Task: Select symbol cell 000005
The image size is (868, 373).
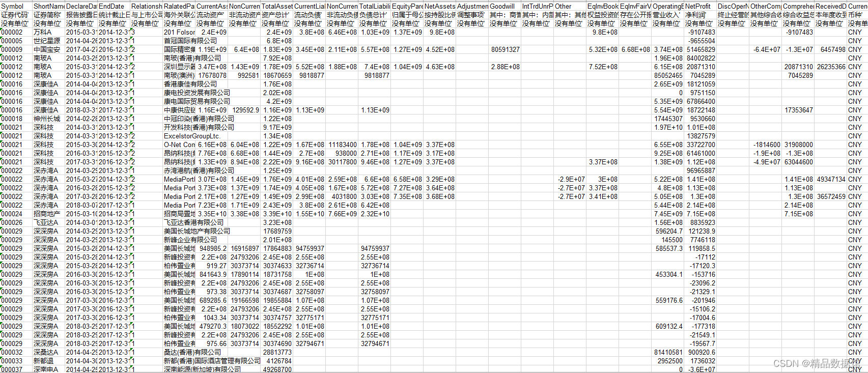Action: pos(16,41)
